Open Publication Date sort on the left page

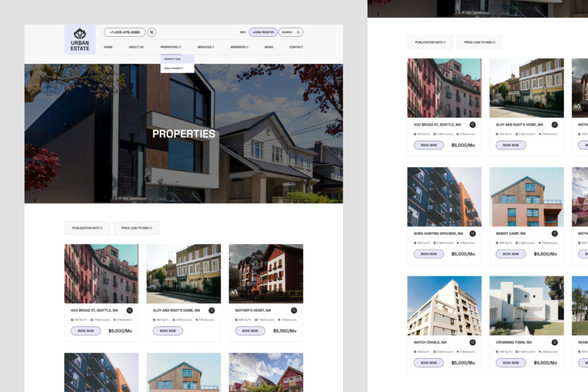tap(87, 228)
